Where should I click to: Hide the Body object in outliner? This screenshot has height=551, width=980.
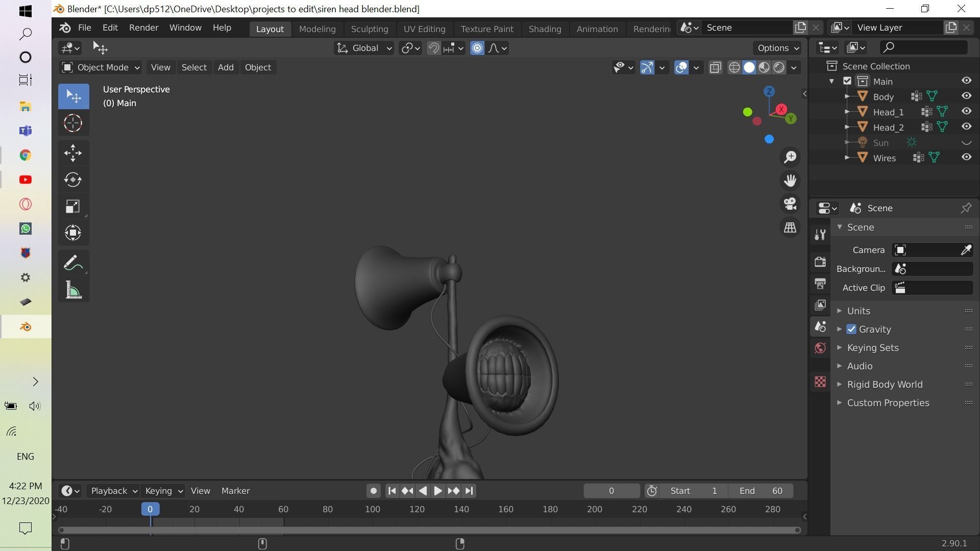point(966,96)
